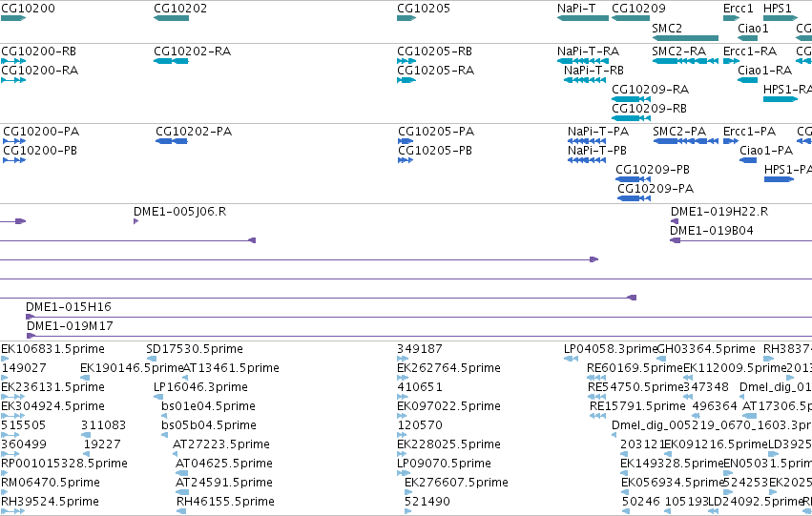Click transcript Ercc1-RA
The width and height of the screenshot is (812, 516).
750,52
